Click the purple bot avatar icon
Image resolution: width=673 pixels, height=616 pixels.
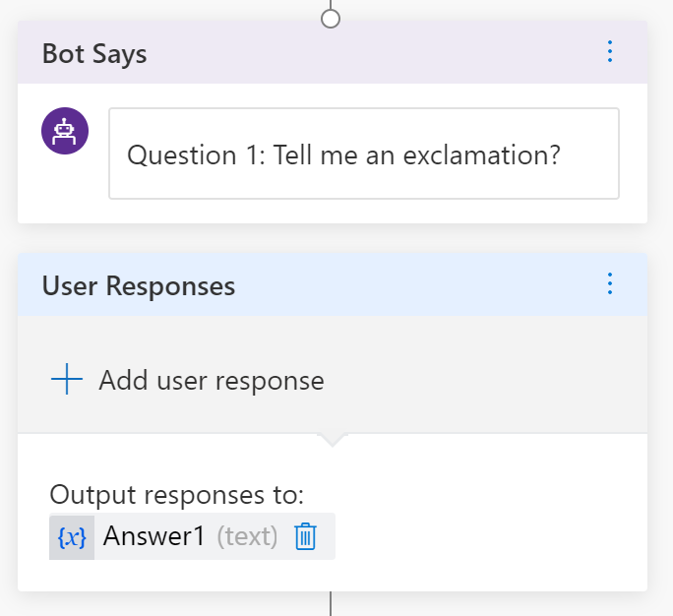click(65, 130)
